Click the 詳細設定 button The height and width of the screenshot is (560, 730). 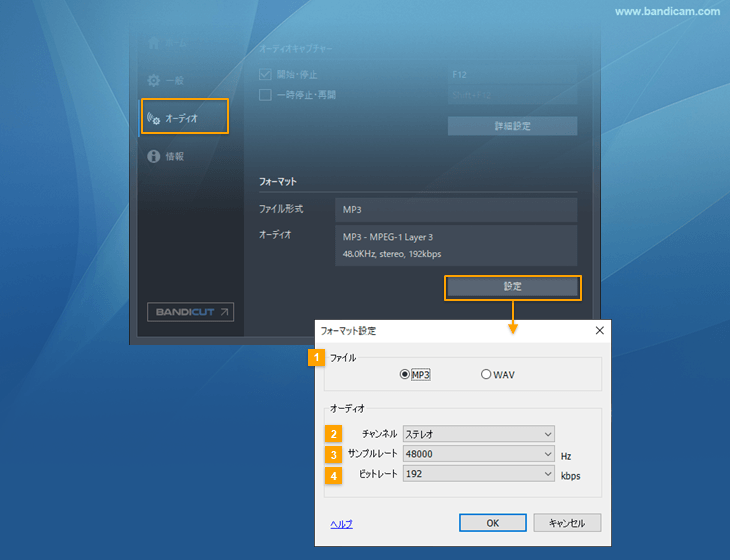(512, 126)
